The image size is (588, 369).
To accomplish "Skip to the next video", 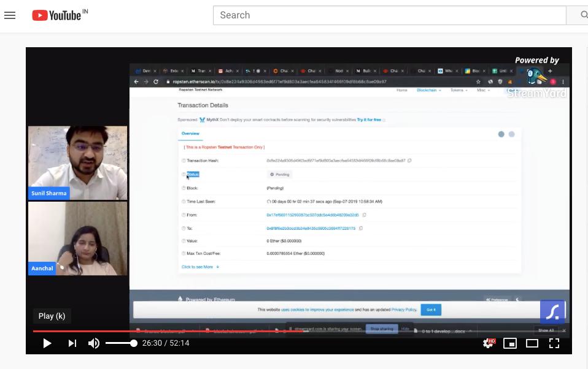I will coord(72,343).
